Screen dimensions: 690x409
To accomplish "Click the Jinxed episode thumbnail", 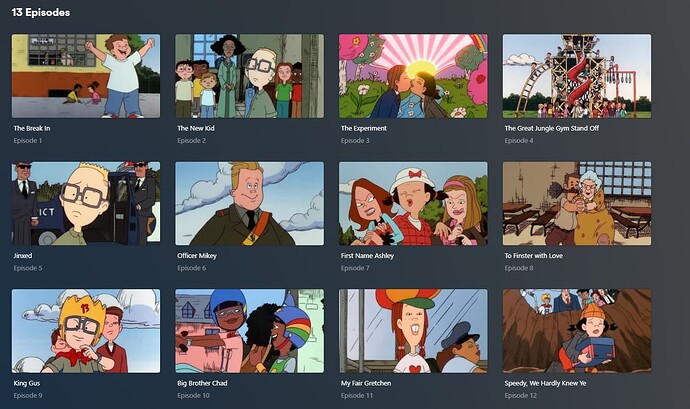I will coord(86,203).
